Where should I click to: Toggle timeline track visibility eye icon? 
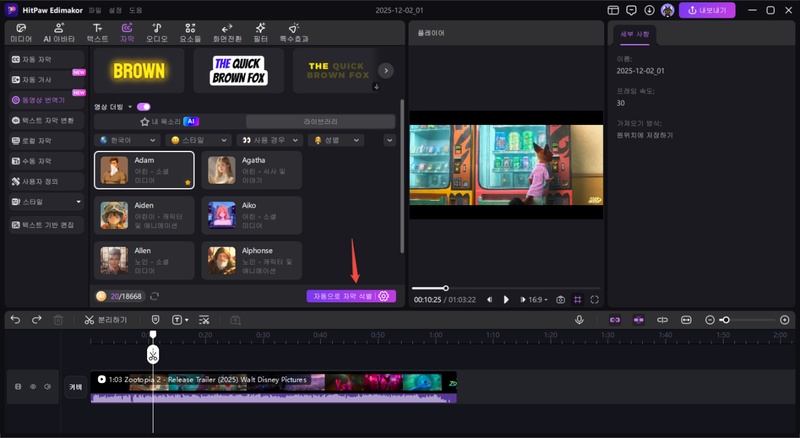coord(32,386)
